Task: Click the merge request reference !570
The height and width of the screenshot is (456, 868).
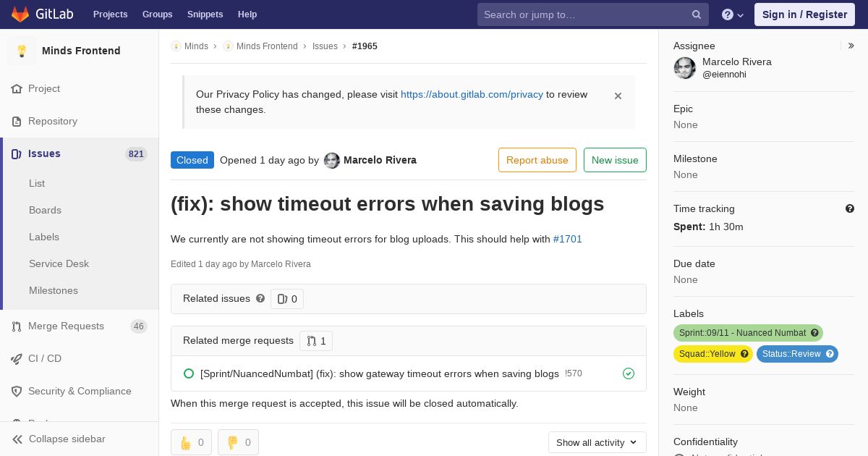Action: [x=574, y=373]
